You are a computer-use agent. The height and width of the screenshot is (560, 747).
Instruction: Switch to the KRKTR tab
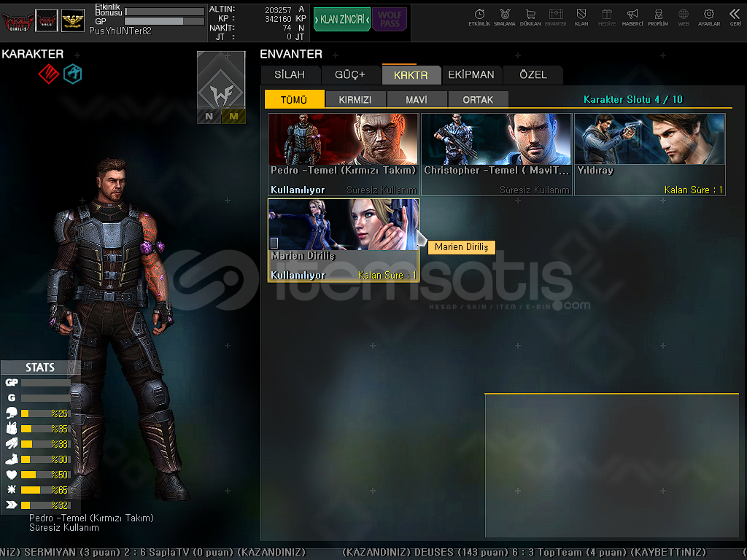(x=411, y=75)
